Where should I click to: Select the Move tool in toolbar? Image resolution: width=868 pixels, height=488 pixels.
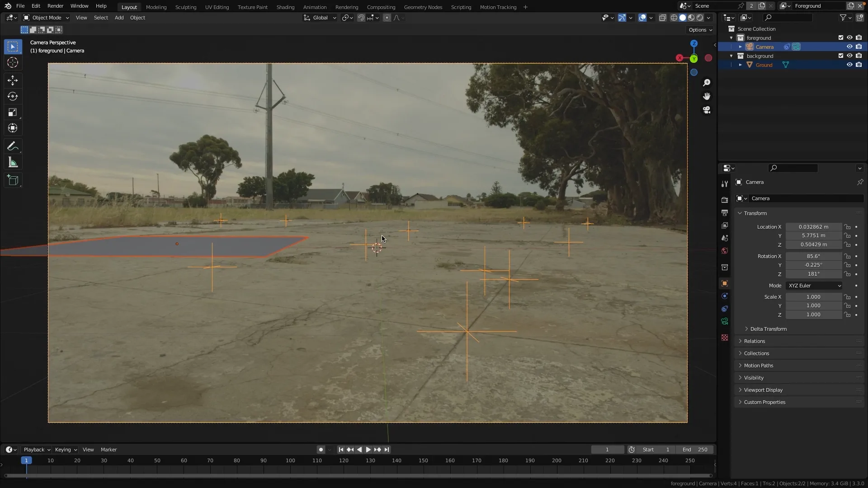coord(13,80)
